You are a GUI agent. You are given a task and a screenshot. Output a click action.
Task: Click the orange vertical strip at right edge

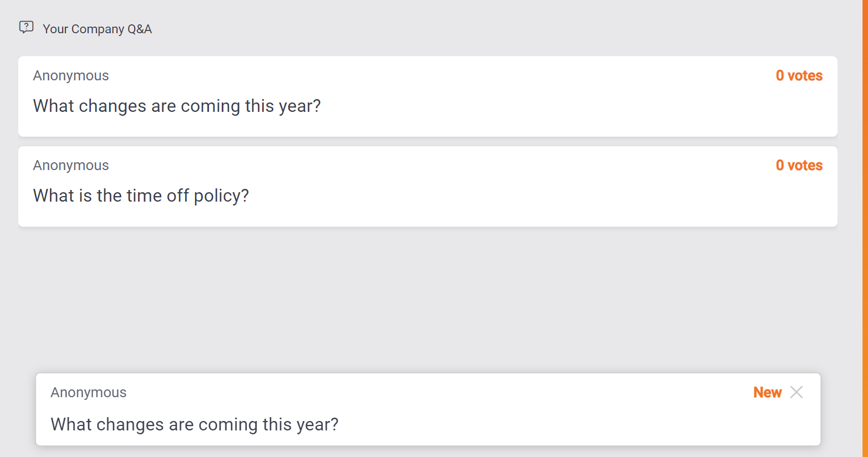click(x=865, y=222)
